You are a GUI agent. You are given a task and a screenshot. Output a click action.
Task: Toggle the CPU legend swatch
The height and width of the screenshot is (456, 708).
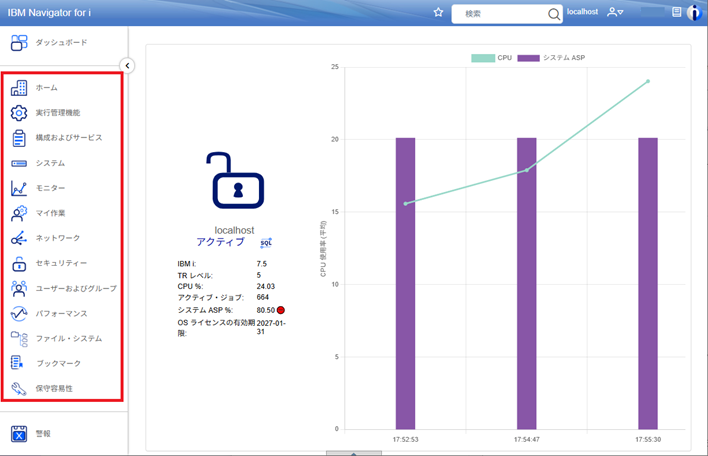(x=483, y=58)
